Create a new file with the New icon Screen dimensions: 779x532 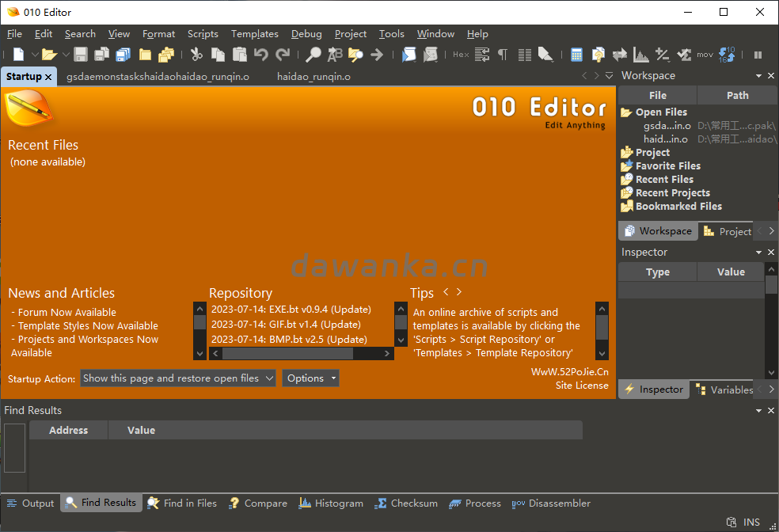[x=18, y=54]
